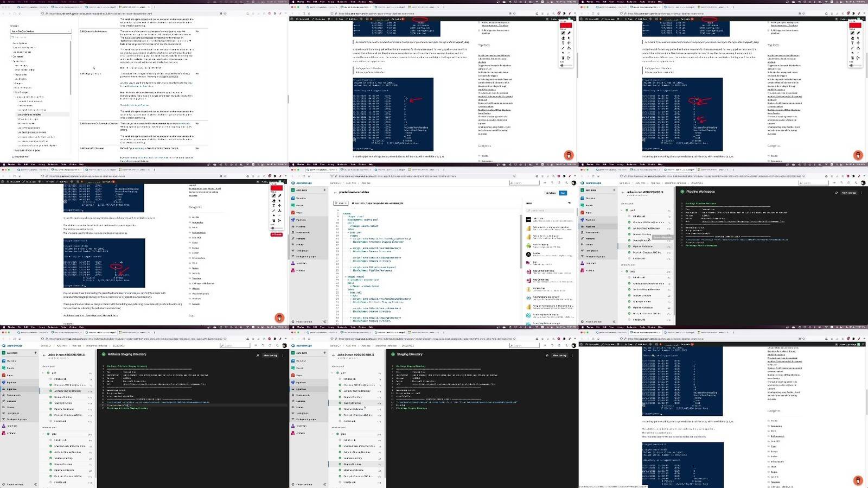The width and height of the screenshot is (868, 488).
Task: Click orange floating button in single-arrow blog frame
Action: click(569, 155)
